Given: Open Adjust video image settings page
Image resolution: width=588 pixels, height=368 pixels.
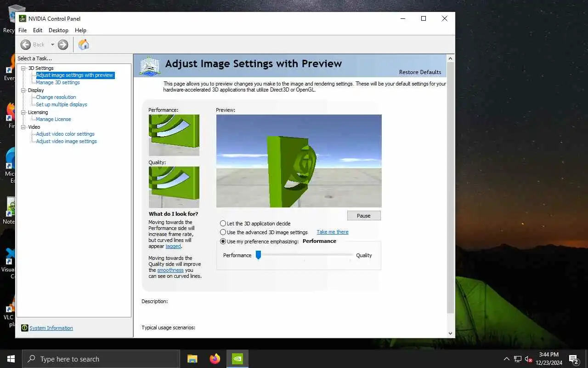Looking at the screenshot, I should 66,141.
